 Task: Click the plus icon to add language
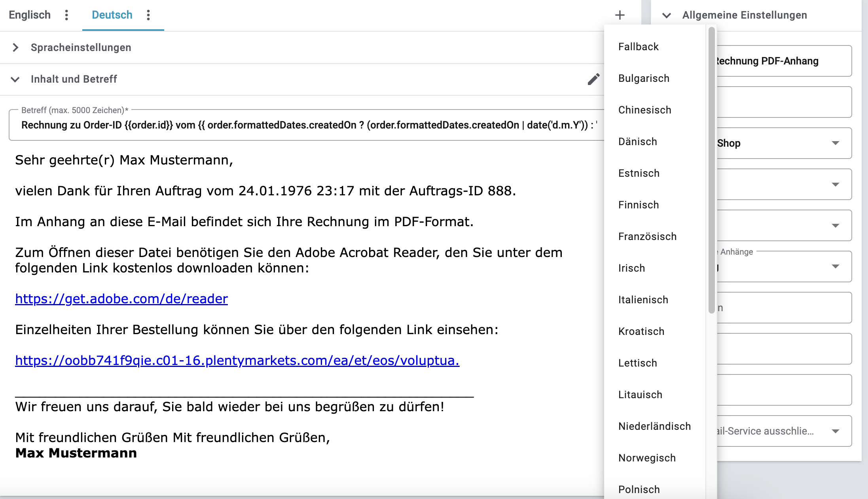coord(620,15)
